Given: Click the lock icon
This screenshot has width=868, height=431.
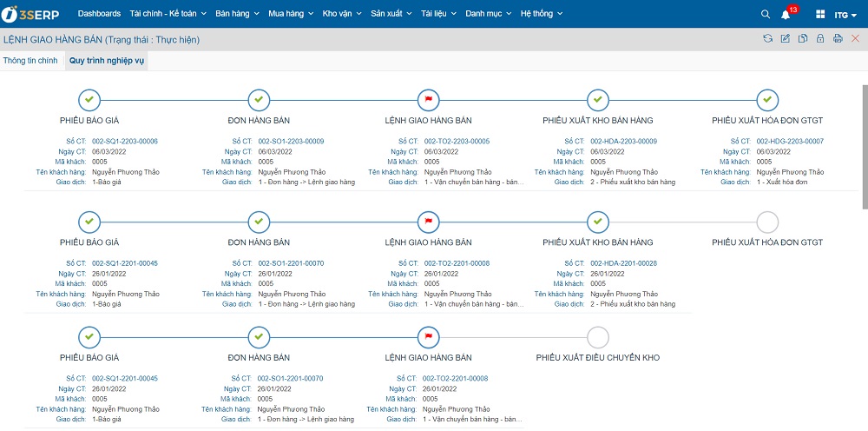Looking at the screenshot, I should coord(820,39).
